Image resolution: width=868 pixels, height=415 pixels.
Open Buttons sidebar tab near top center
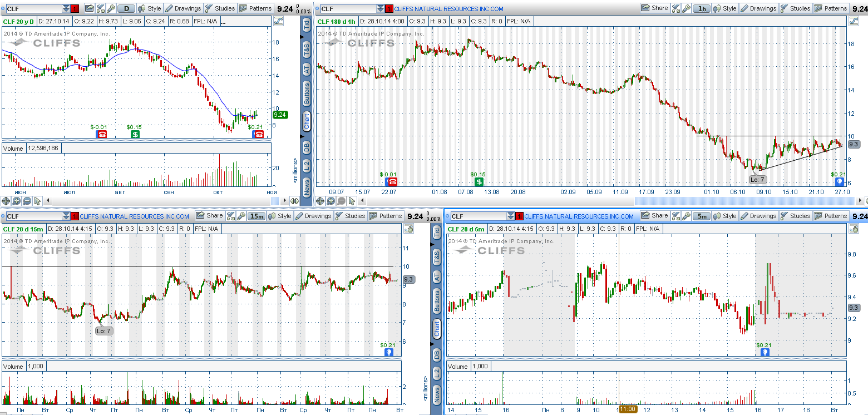point(306,93)
